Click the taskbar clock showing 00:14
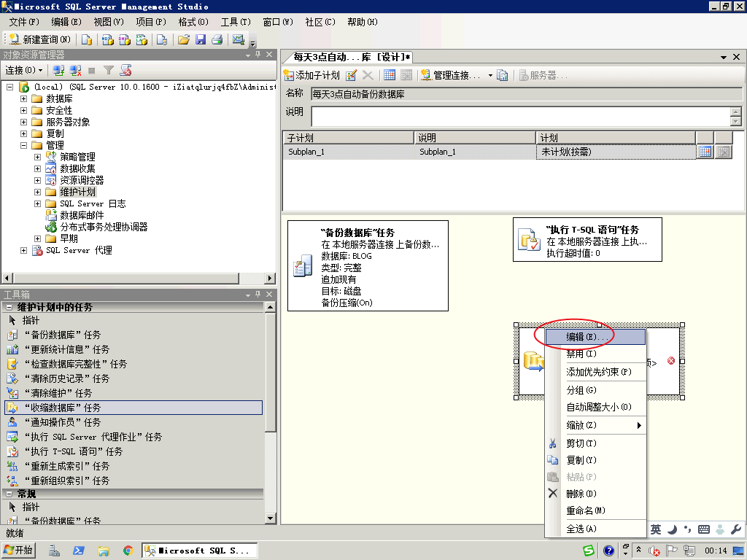The image size is (747, 560). pos(716,551)
